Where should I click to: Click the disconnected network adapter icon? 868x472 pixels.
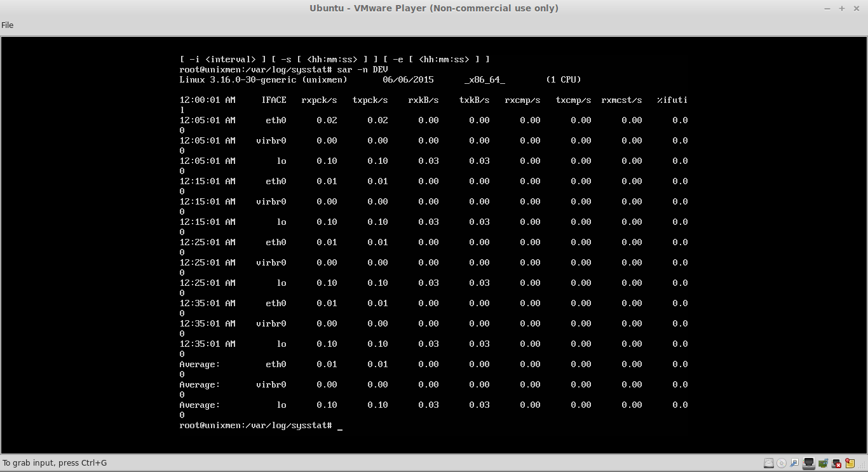tap(836, 463)
